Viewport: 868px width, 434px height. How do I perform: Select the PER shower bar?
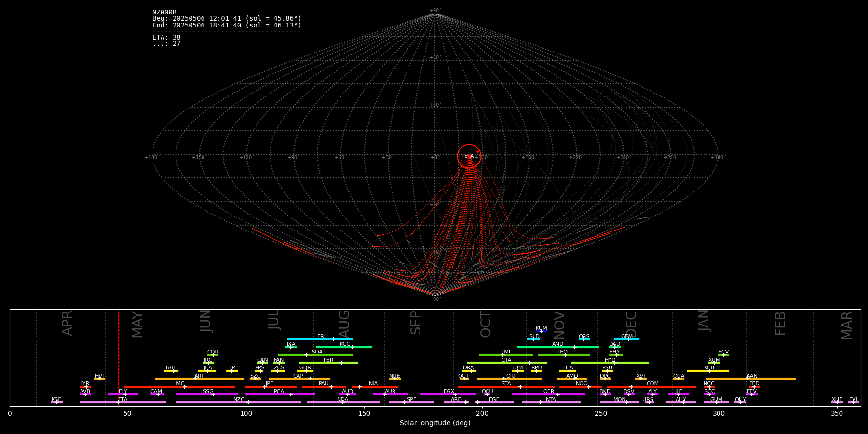[329, 363]
